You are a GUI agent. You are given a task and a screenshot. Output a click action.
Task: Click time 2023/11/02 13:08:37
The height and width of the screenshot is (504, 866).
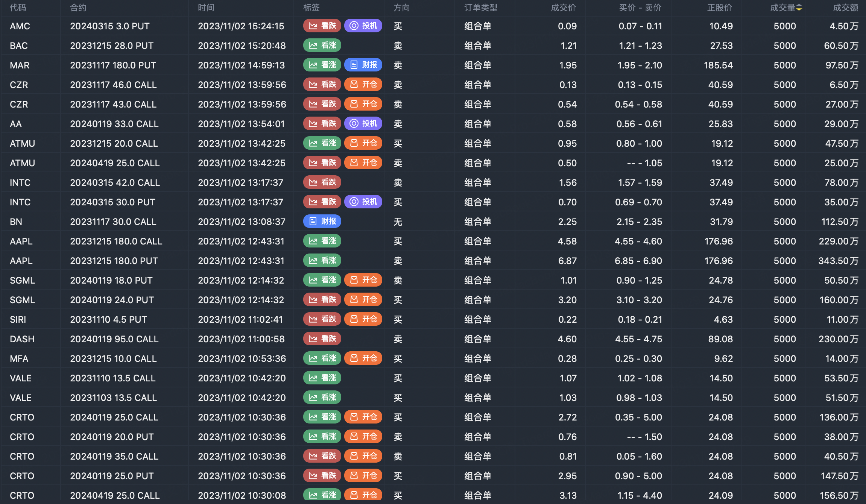click(242, 222)
